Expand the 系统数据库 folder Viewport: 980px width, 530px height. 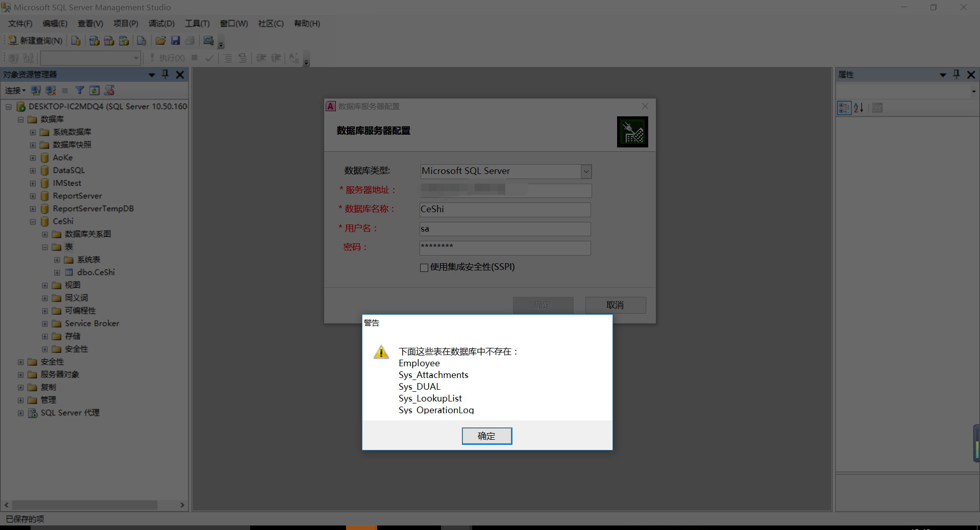click(33, 132)
